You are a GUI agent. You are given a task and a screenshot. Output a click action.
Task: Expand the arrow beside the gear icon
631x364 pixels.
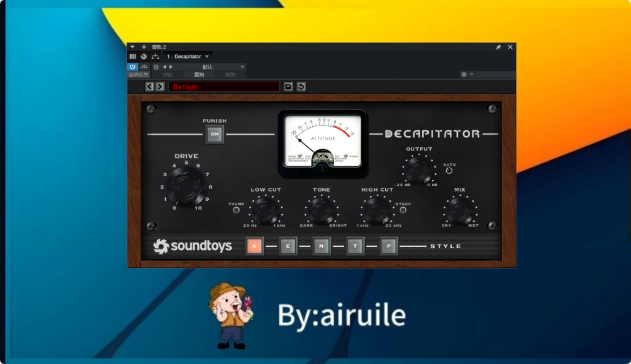(471, 75)
